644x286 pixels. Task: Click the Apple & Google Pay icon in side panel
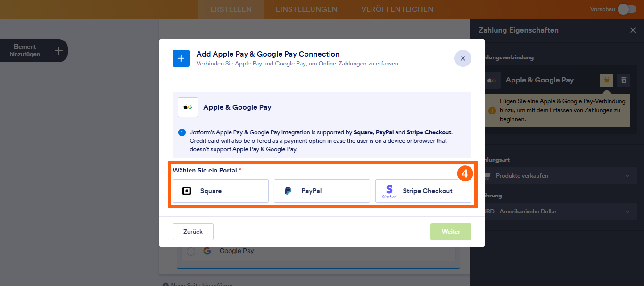pyautogui.click(x=493, y=80)
